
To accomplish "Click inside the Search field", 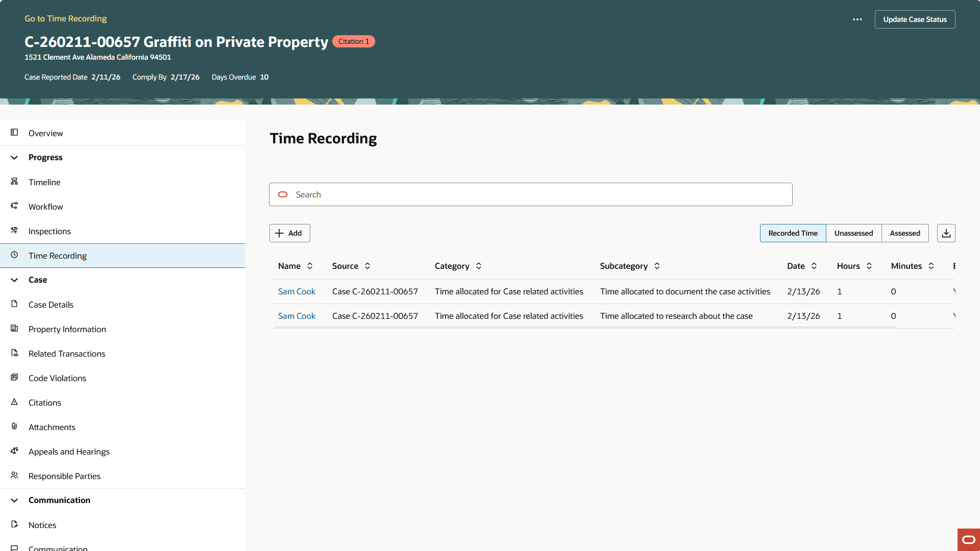I will point(510,194).
